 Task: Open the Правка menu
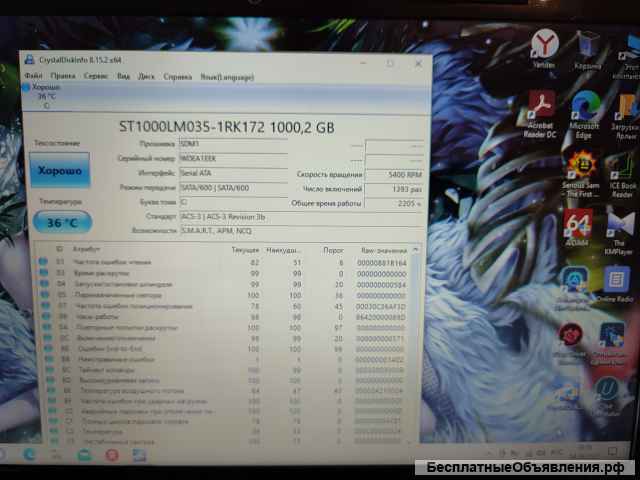tap(63, 76)
